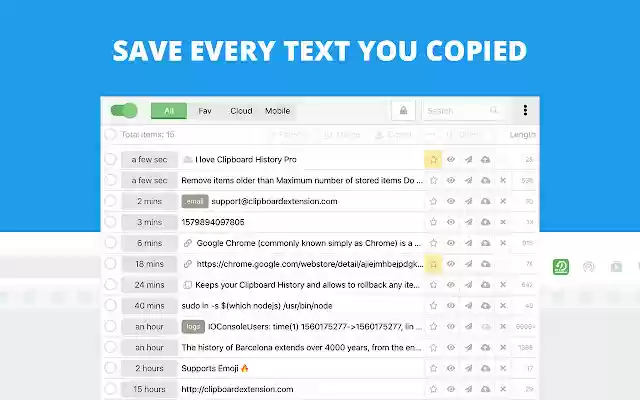The height and width of the screenshot is (400, 640).
Task: Switch to the Fav tab
Action: tap(205, 111)
